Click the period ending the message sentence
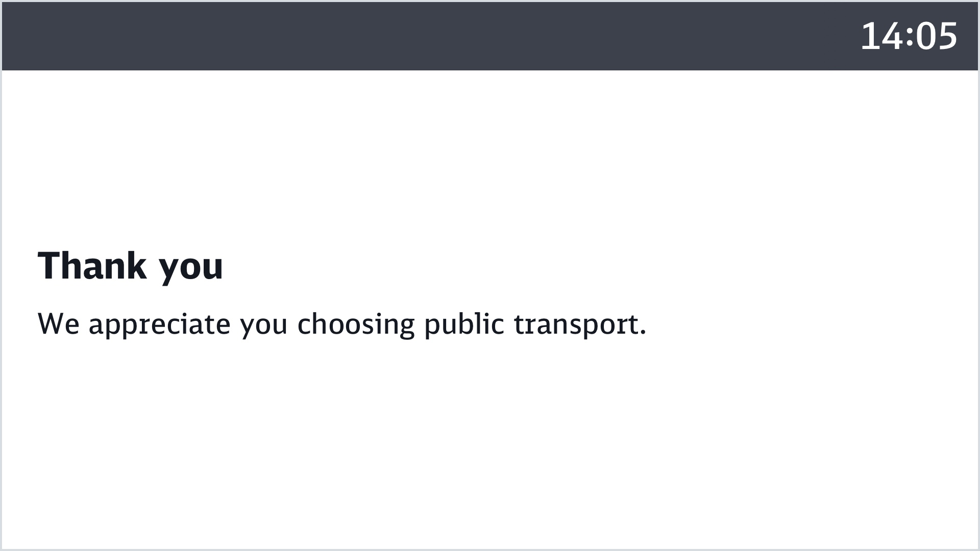Image resolution: width=980 pixels, height=551 pixels. [642, 333]
